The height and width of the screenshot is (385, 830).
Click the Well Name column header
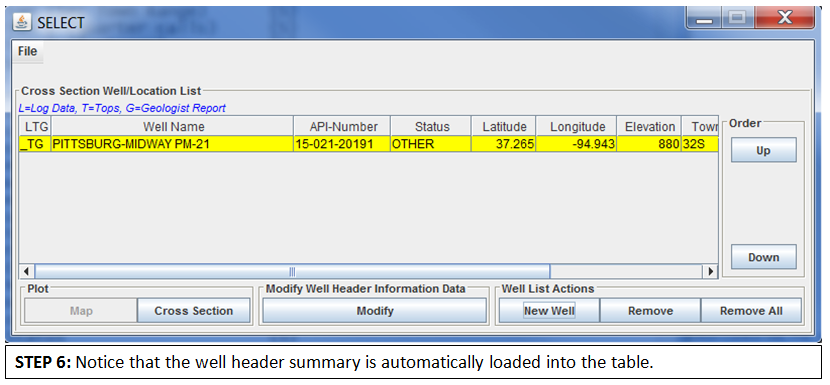coord(173,127)
